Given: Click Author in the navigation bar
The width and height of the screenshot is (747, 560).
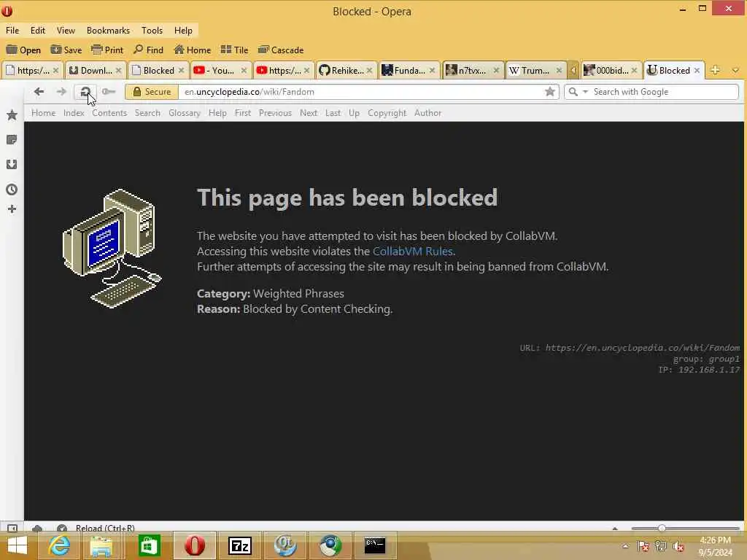Looking at the screenshot, I should pos(427,113).
